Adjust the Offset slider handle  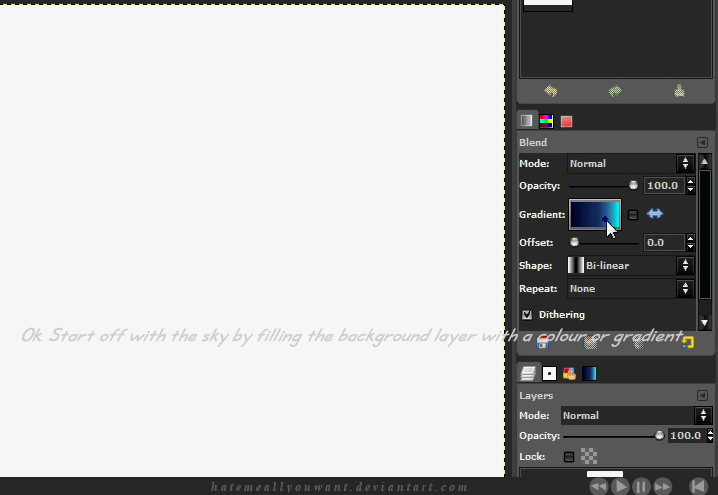click(x=574, y=242)
